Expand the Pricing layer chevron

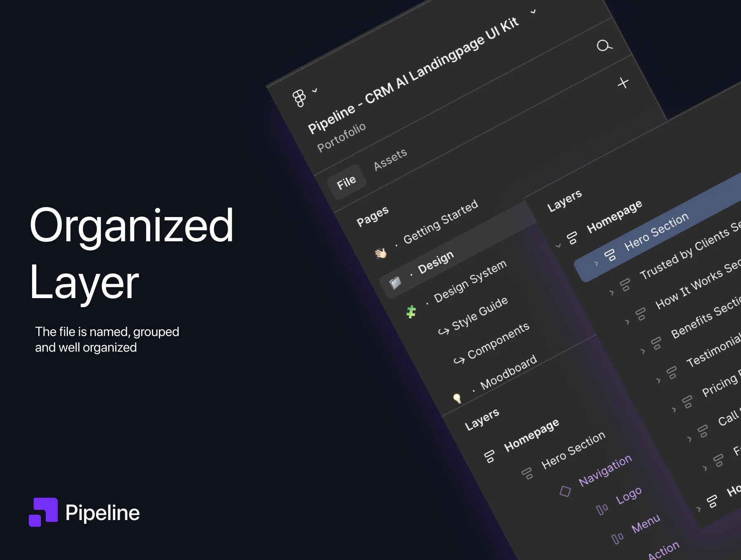(x=674, y=410)
